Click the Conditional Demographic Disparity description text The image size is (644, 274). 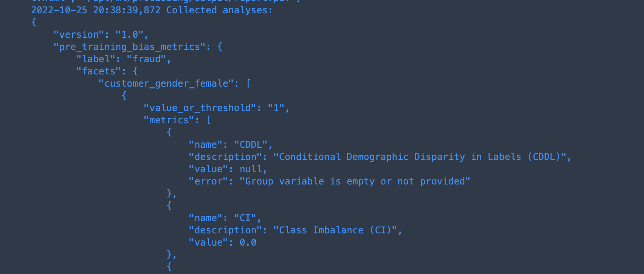420,157
